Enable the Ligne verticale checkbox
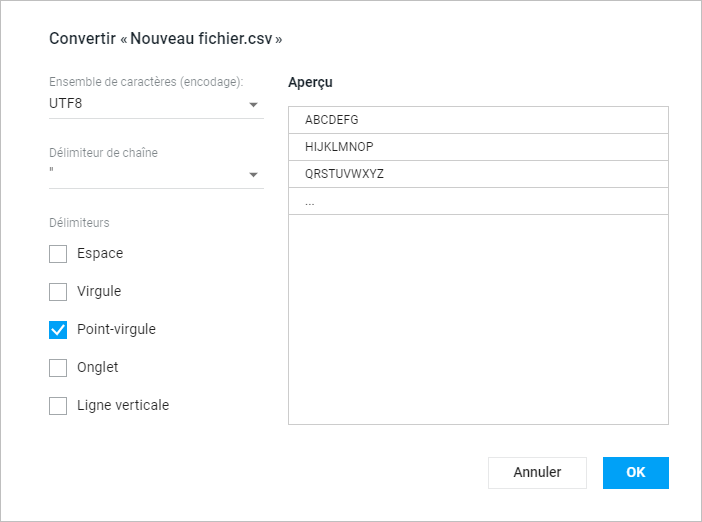This screenshot has width=702, height=522. 58,406
